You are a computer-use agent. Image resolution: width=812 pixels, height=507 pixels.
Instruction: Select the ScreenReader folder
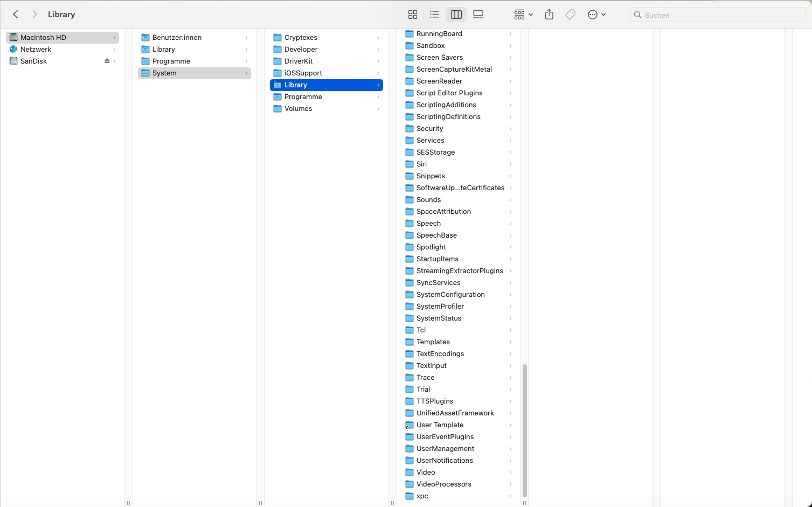(459, 81)
